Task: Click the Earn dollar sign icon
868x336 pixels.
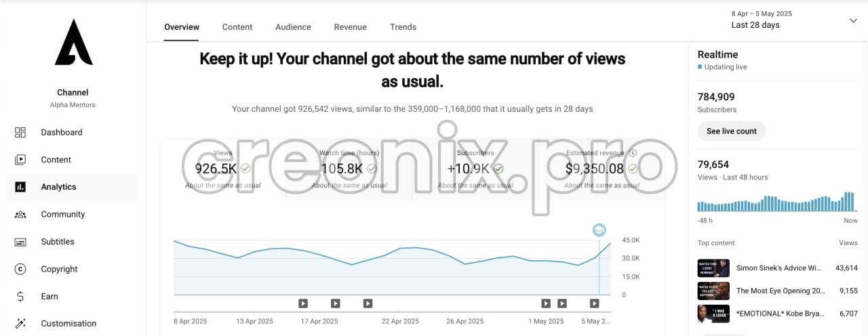Action: (20, 296)
